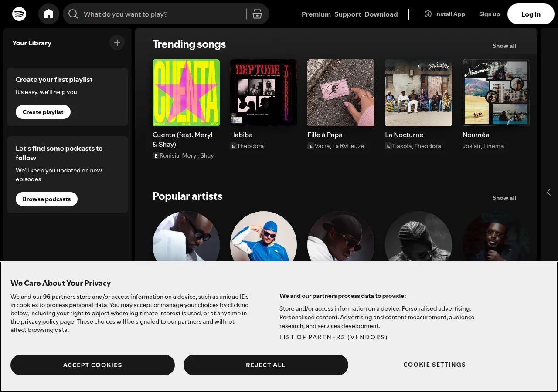Open artist link "Linema"
The width and height of the screenshot is (558, 392).
tap(493, 146)
